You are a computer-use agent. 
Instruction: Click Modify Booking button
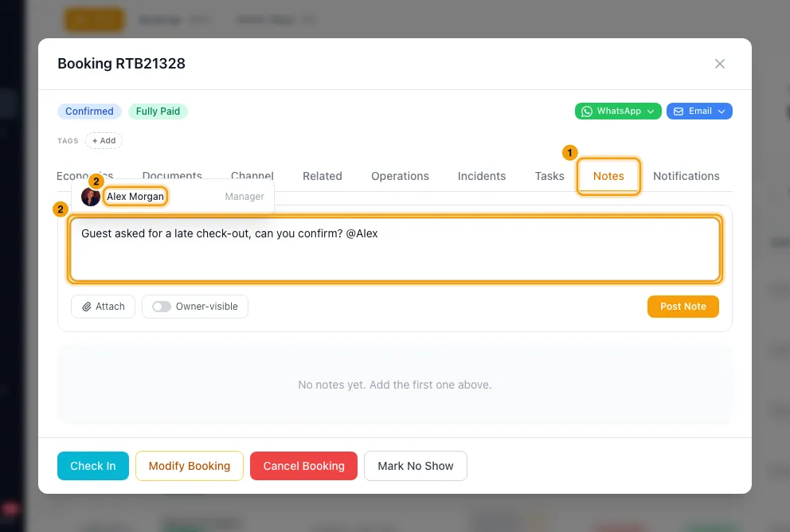pos(190,466)
